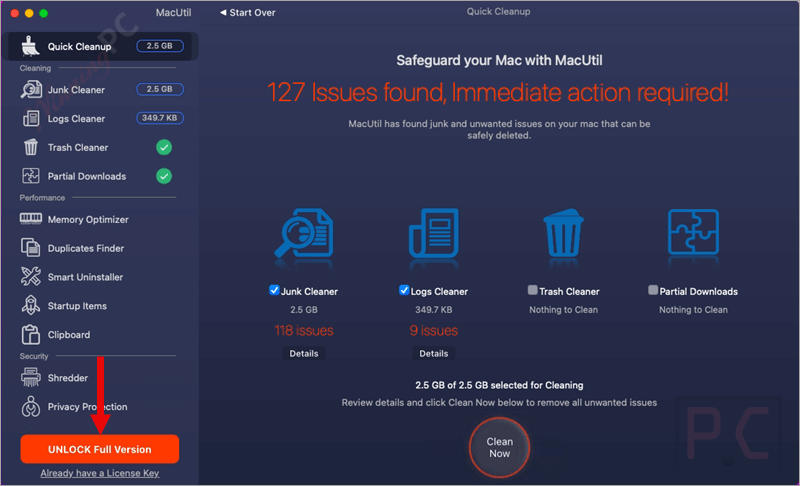800x486 pixels.
Task: View Details for Junk Cleaner issues
Action: click(304, 353)
